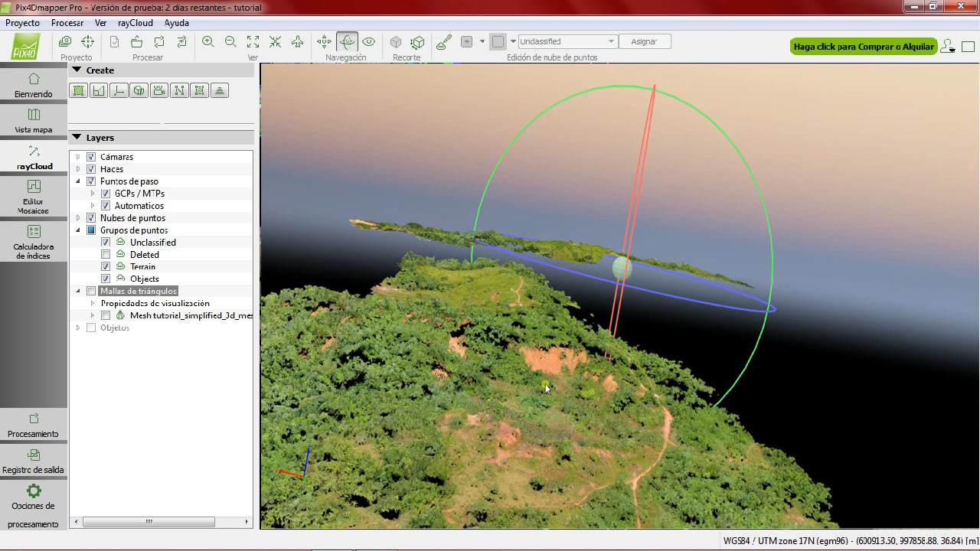Collapse the Layers panel section
The width and height of the screenshot is (980, 551).
pos(77,138)
